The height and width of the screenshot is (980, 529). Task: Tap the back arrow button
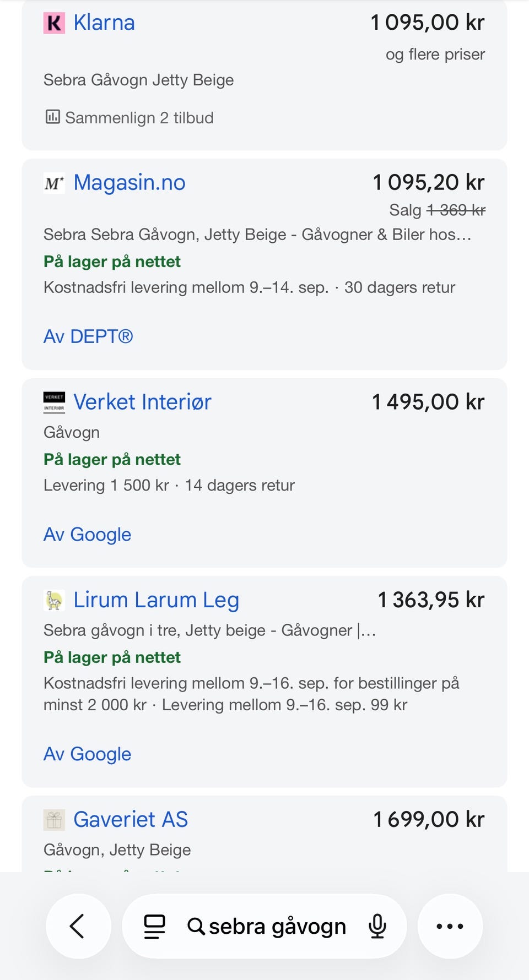tap(78, 926)
